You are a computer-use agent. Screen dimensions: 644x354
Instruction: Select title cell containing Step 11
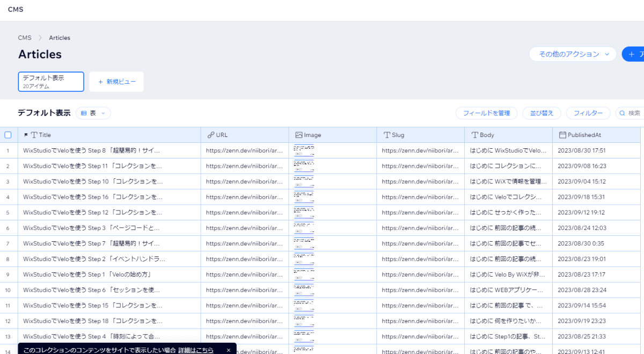click(109, 166)
